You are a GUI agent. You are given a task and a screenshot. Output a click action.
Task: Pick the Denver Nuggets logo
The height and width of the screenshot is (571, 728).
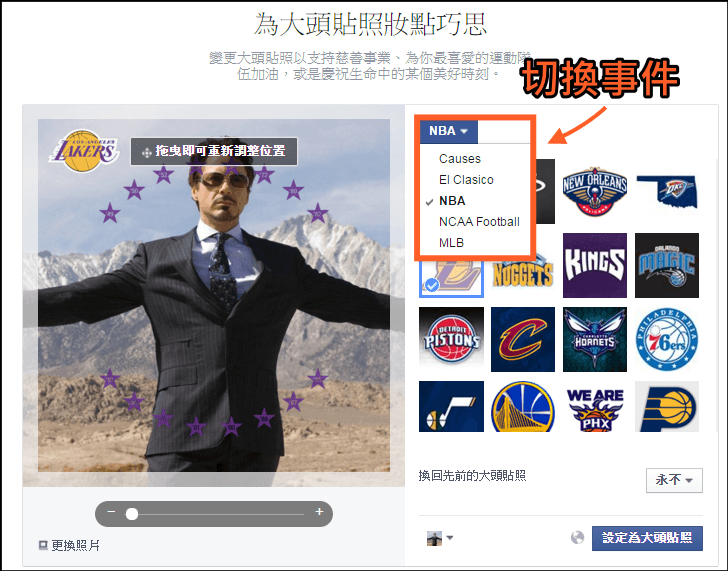tap(523, 277)
